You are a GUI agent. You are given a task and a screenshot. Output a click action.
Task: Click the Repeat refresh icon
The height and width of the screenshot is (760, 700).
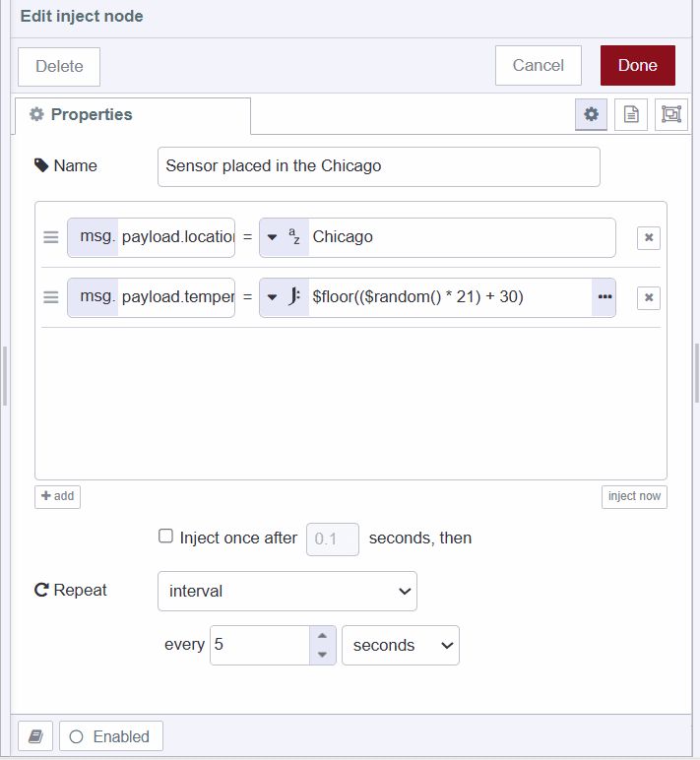(x=41, y=590)
